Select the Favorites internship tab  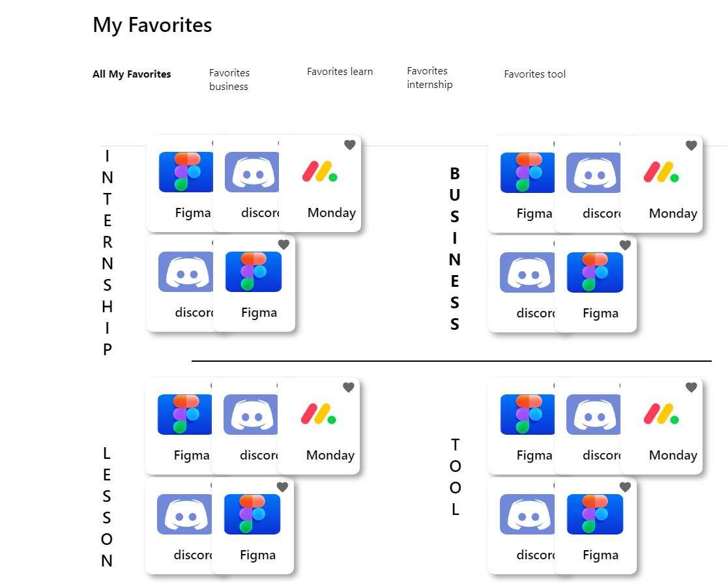pyautogui.click(x=430, y=78)
